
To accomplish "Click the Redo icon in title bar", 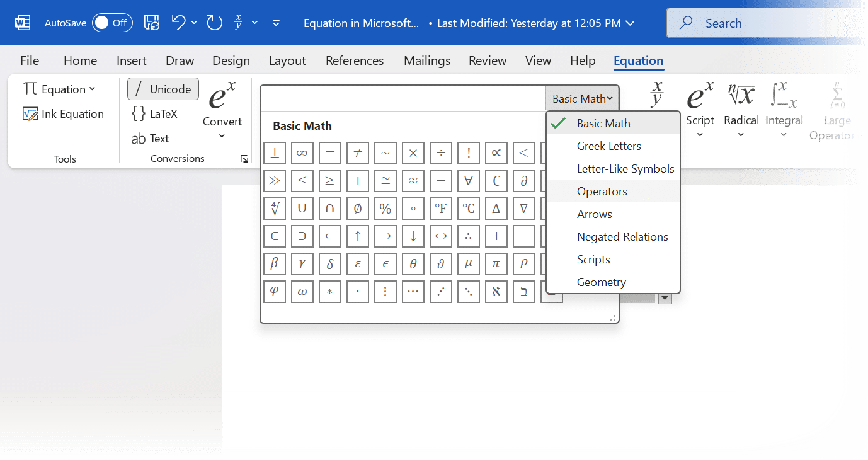I will click(x=215, y=23).
